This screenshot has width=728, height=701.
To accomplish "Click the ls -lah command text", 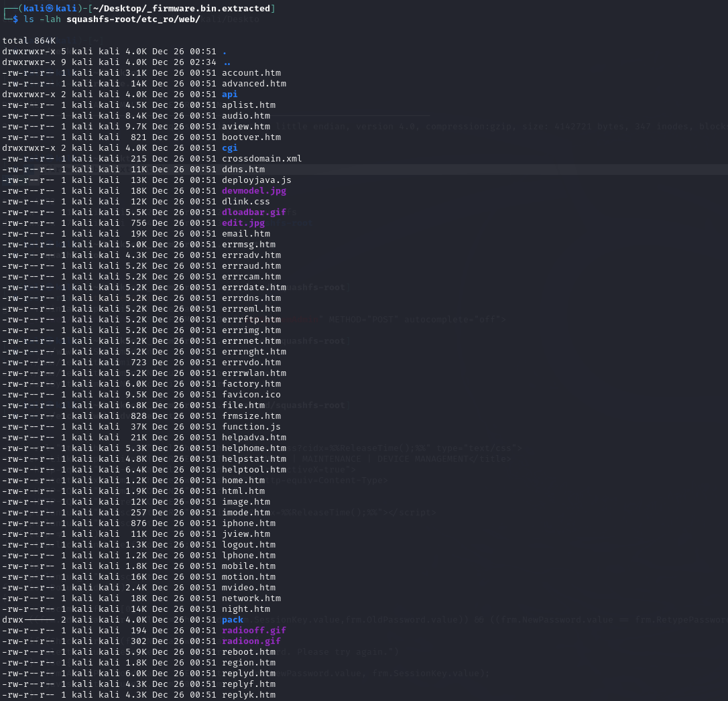I will coord(42,19).
